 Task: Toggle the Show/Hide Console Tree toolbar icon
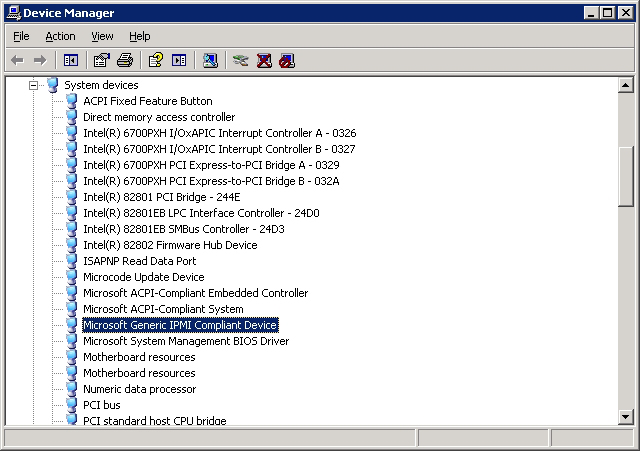71,60
